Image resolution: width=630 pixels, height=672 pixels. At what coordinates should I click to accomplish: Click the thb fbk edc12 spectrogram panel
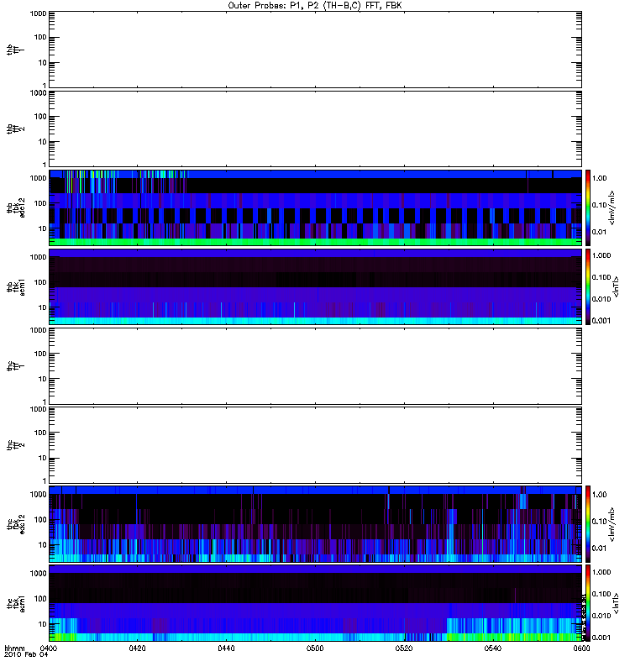(x=316, y=207)
